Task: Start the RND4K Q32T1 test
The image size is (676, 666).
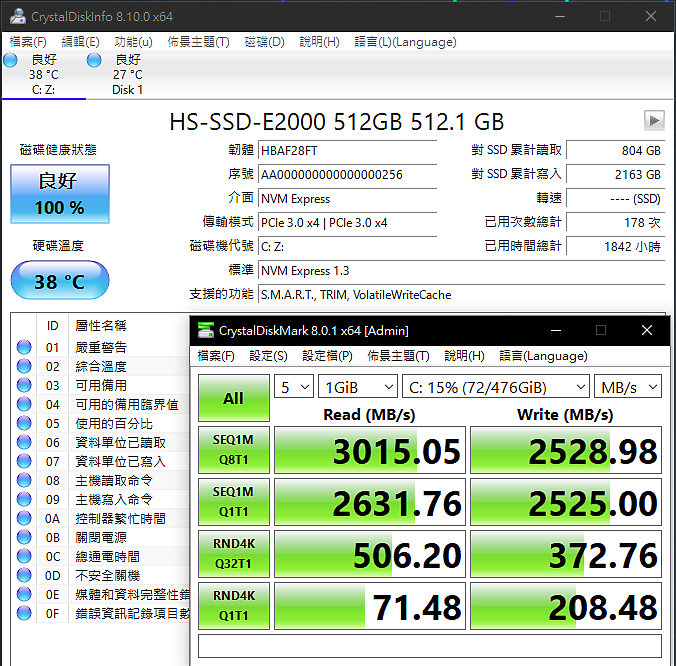Action: 234,554
